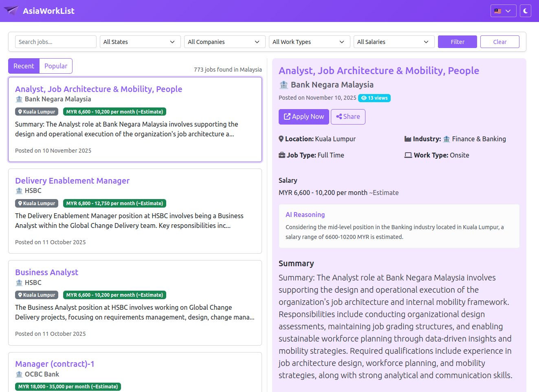Click the Share button
This screenshot has height=392, width=539.
(x=348, y=117)
